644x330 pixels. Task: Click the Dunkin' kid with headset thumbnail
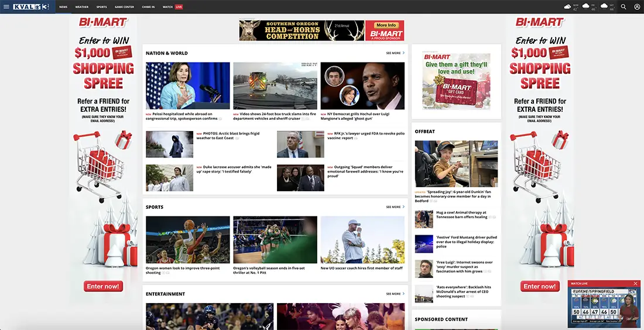coord(456,164)
